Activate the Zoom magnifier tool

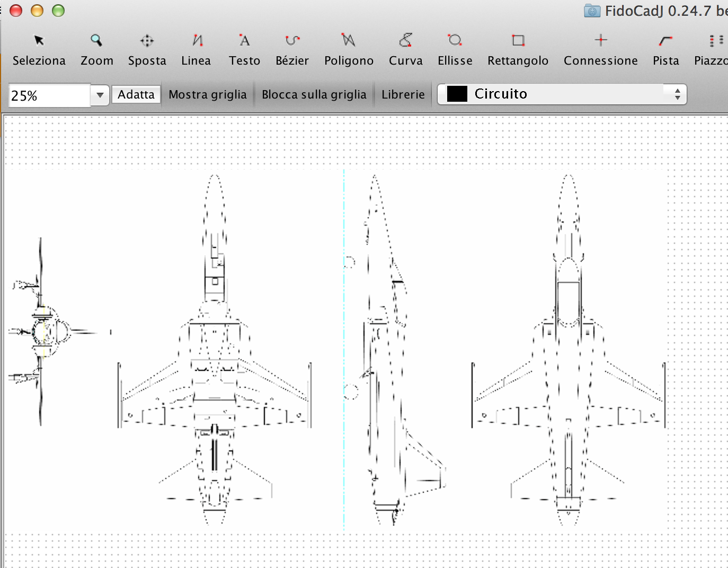pos(96,49)
